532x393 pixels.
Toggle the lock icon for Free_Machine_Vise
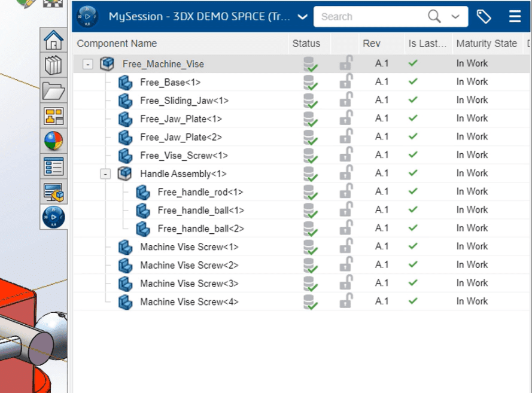pos(346,63)
